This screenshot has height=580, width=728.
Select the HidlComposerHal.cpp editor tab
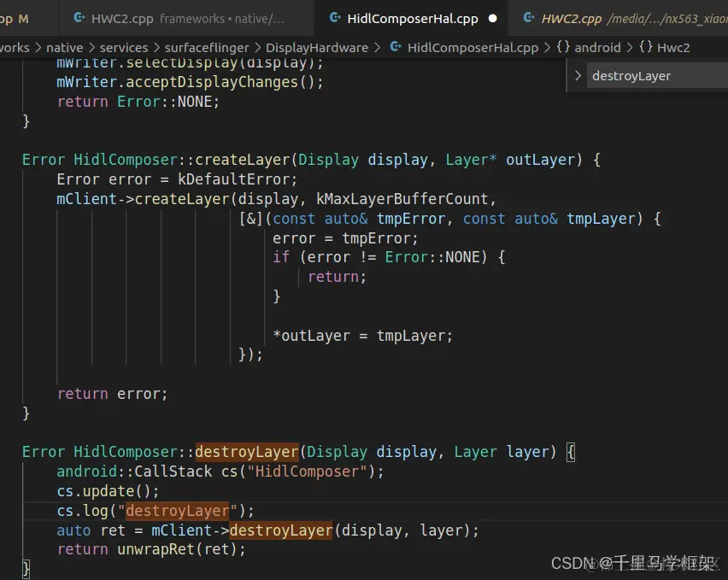413,19
